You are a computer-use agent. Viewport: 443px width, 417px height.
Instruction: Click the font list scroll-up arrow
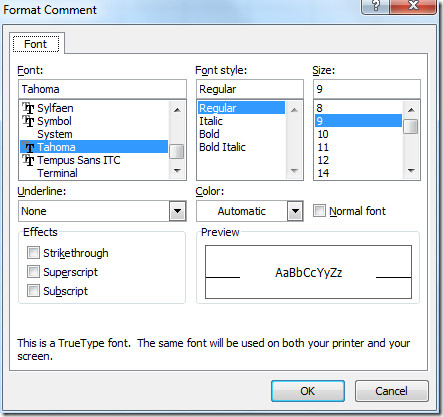click(x=177, y=110)
